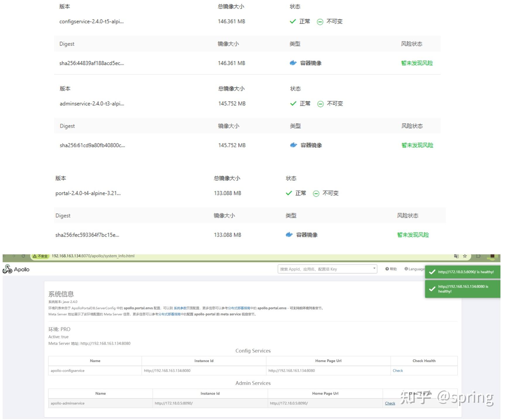Click the green 正常 checkmark icon for adminservice
The height and width of the screenshot is (420, 506).
(293, 103)
